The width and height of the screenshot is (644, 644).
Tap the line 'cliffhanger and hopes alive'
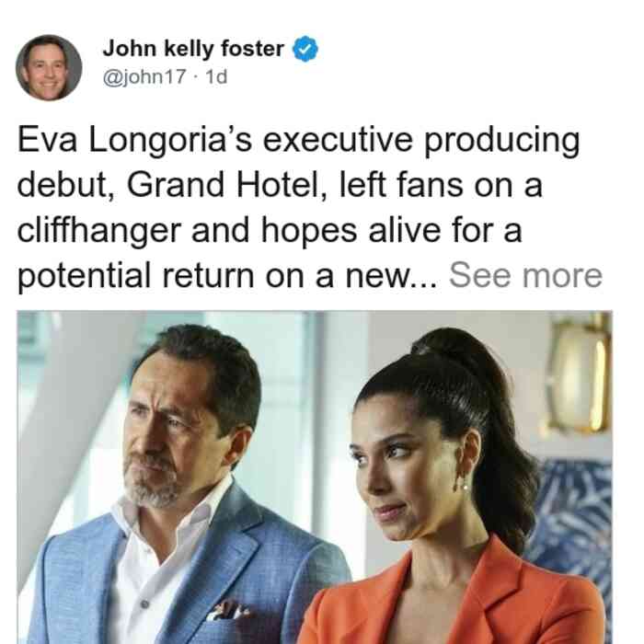tap(270, 230)
